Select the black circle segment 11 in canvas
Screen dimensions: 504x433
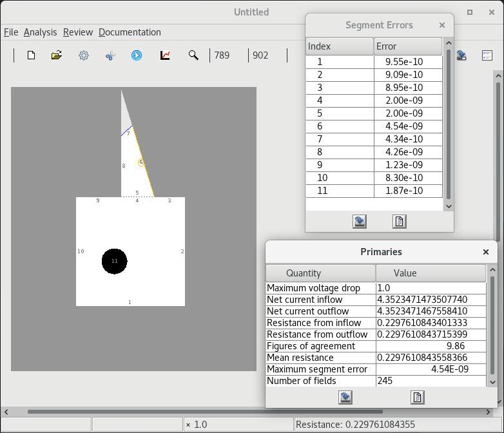[x=115, y=261]
